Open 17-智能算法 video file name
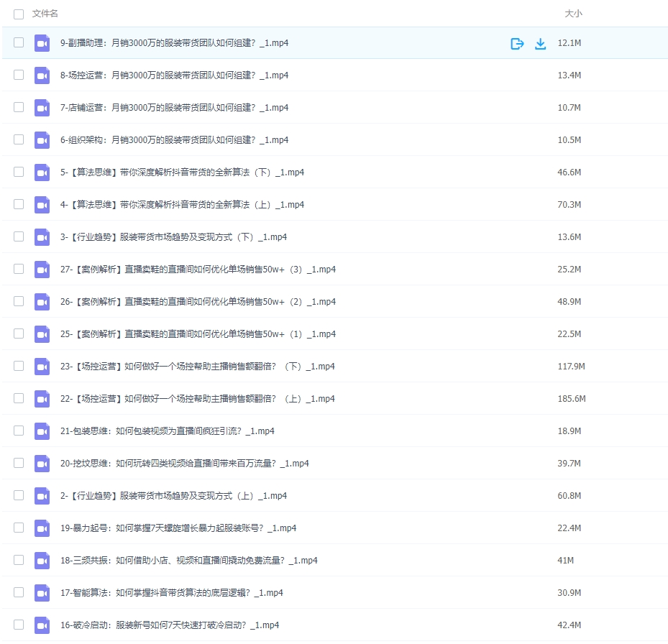 click(x=171, y=593)
